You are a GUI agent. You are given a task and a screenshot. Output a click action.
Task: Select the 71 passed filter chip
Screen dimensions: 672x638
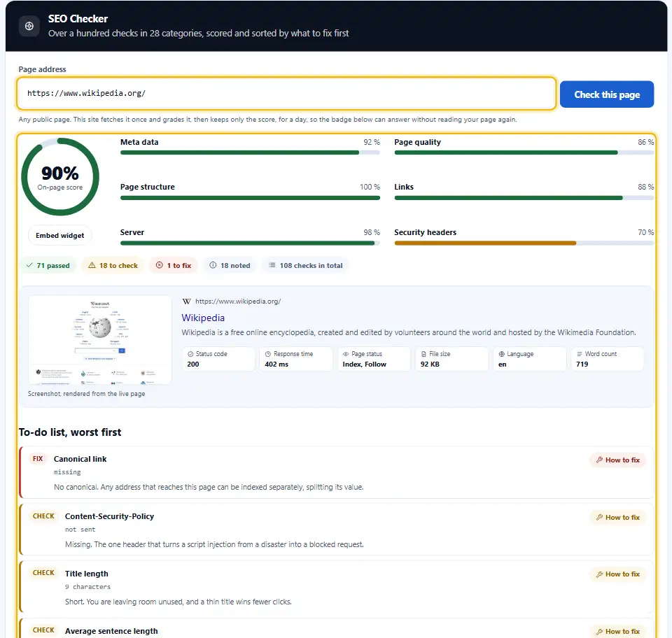pyautogui.click(x=48, y=265)
